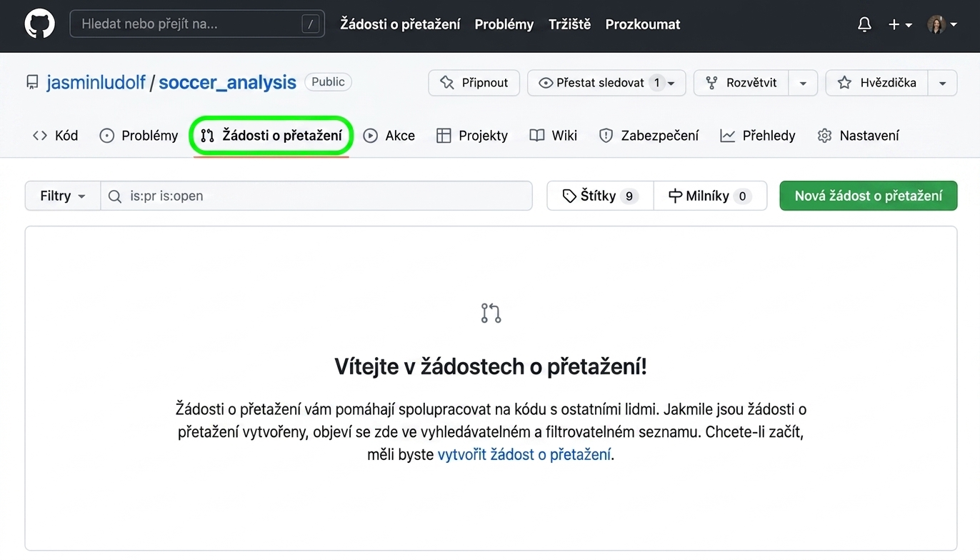Focus the 'Hledat nebo přejít na...' search box
The width and height of the screenshot is (980, 560).
point(197,24)
